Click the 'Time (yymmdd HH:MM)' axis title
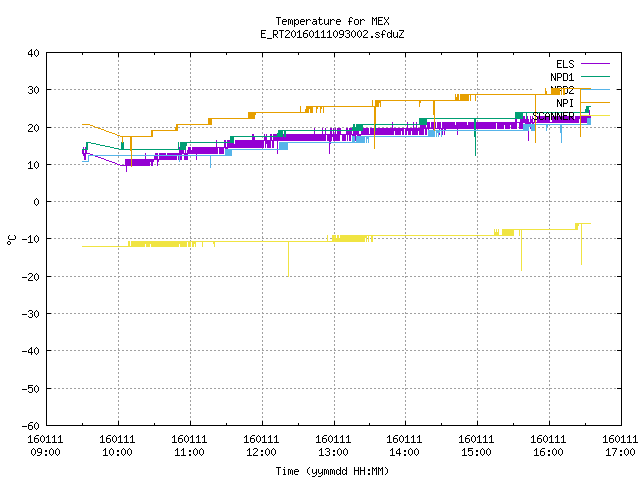640x480 pixels. tap(332, 471)
